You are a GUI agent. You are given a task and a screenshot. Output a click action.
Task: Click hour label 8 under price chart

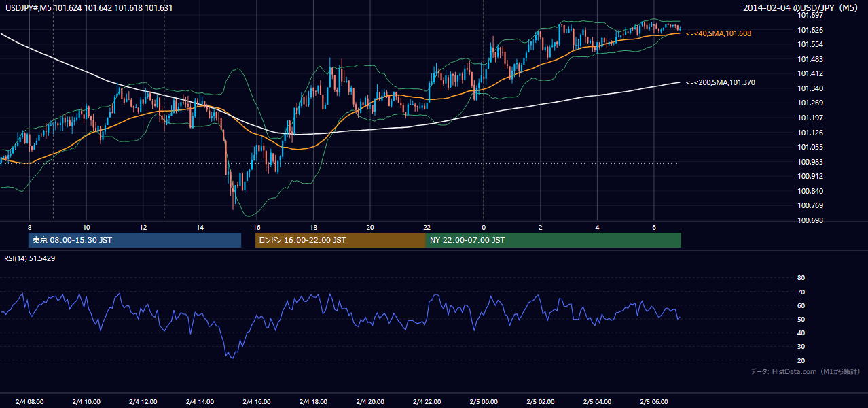click(29, 227)
